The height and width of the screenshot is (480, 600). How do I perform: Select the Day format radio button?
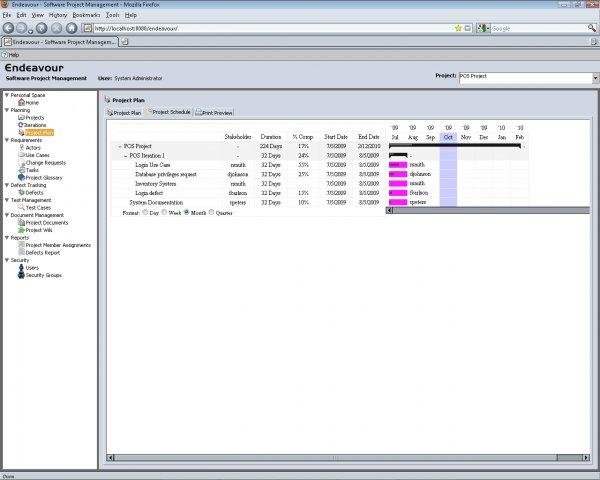[x=146, y=212]
